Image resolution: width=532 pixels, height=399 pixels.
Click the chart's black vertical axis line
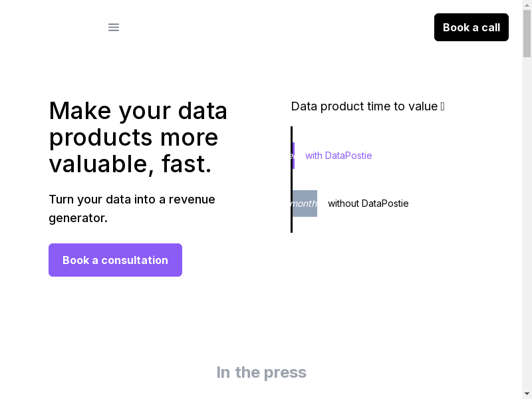(x=291, y=180)
